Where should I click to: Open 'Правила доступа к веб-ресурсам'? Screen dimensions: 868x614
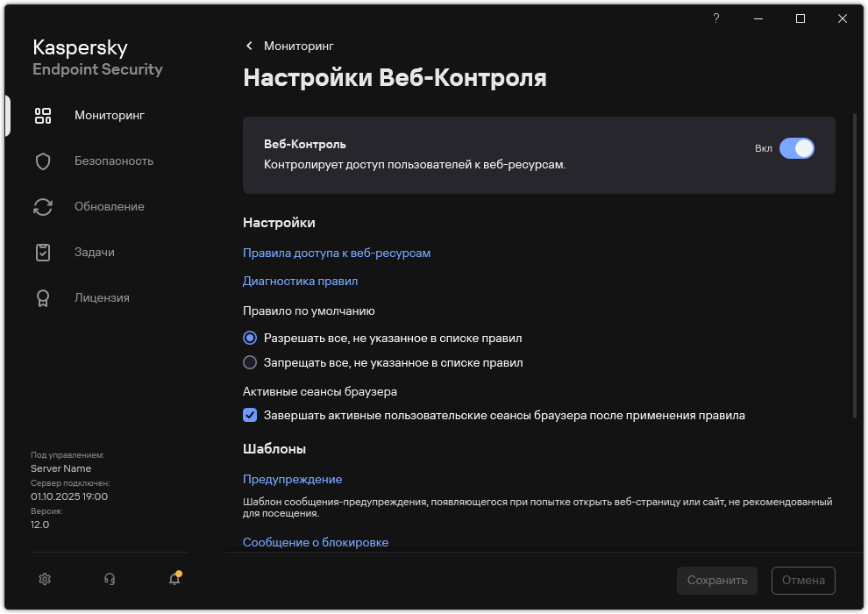click(337, 253)
